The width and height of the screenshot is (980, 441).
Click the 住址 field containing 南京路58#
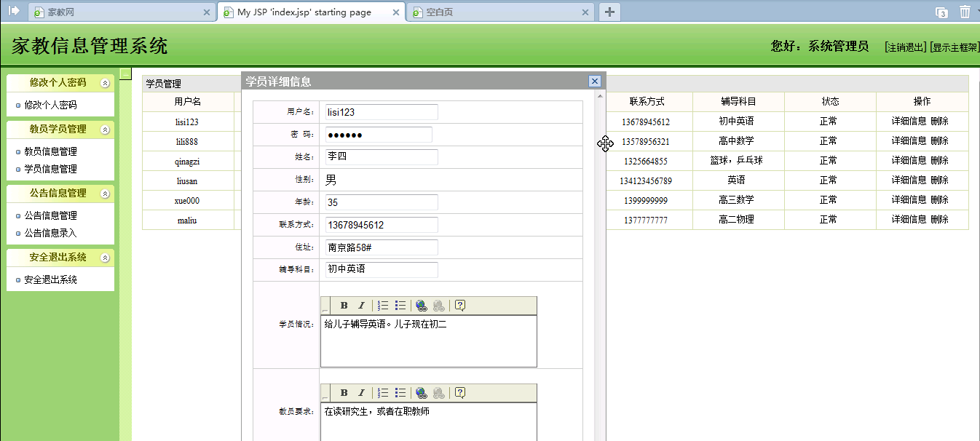click(382, 247)
